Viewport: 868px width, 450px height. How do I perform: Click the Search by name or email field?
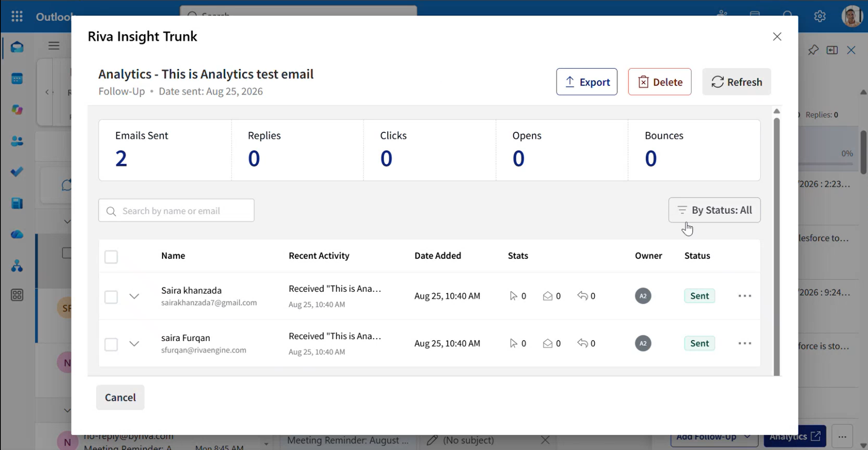pos(176,210)
